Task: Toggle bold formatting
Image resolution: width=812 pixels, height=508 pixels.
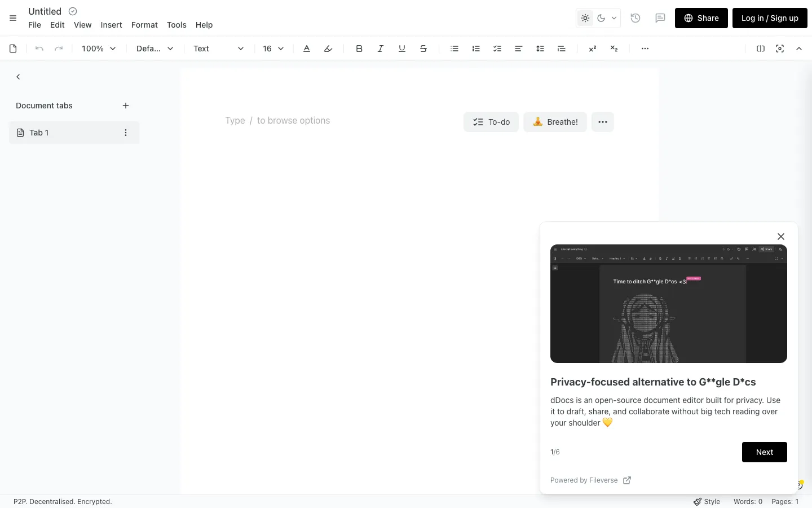Action: coord(359,49)
